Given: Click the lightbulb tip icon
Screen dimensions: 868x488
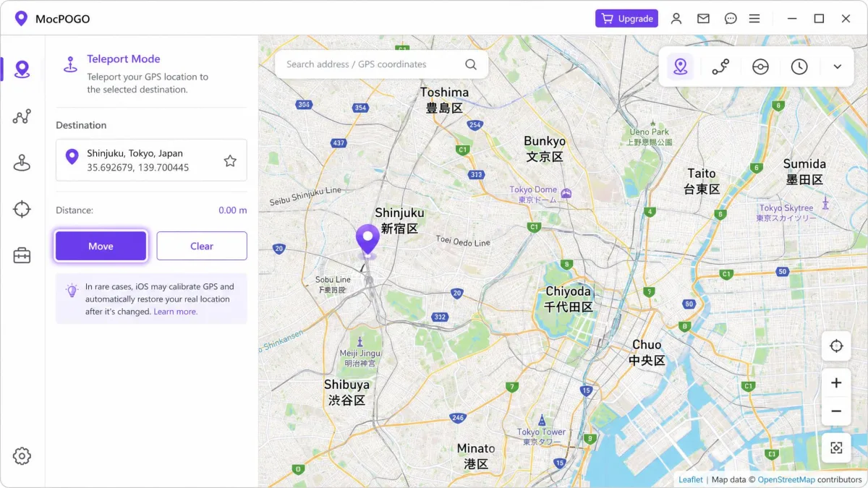Looking at the screenshot, I should (72, 291).
